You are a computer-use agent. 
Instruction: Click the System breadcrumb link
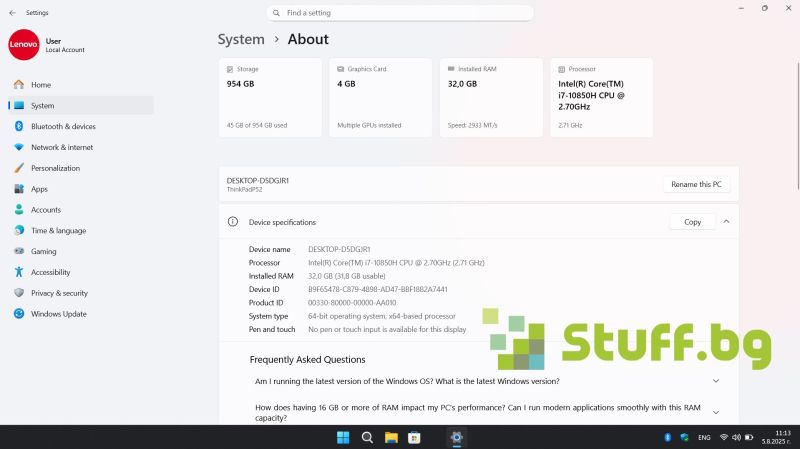click(241, 39)
